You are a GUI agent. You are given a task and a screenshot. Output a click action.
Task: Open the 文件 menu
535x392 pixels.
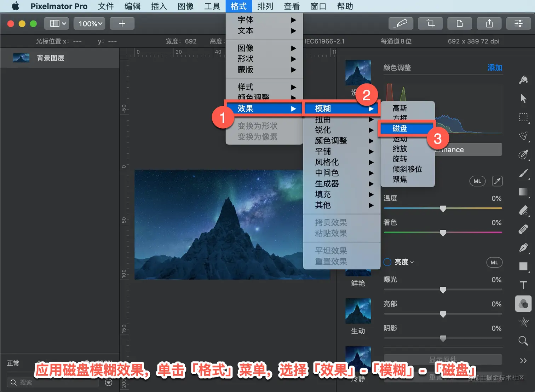[106, 6]
